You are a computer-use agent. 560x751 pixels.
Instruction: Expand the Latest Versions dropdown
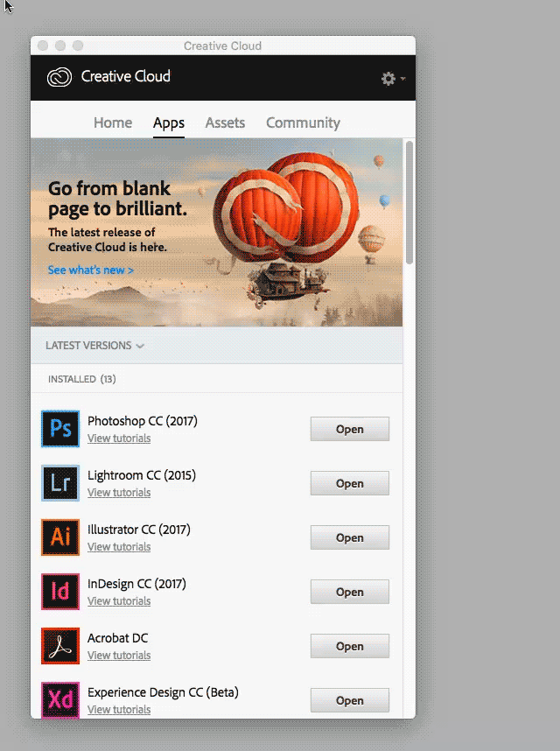(94, 346)
